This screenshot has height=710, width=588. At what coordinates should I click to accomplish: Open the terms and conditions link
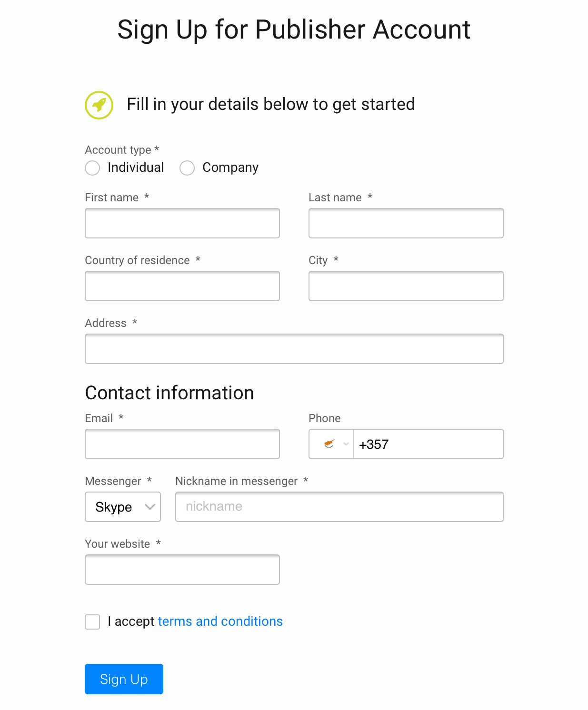click(220, 621)
